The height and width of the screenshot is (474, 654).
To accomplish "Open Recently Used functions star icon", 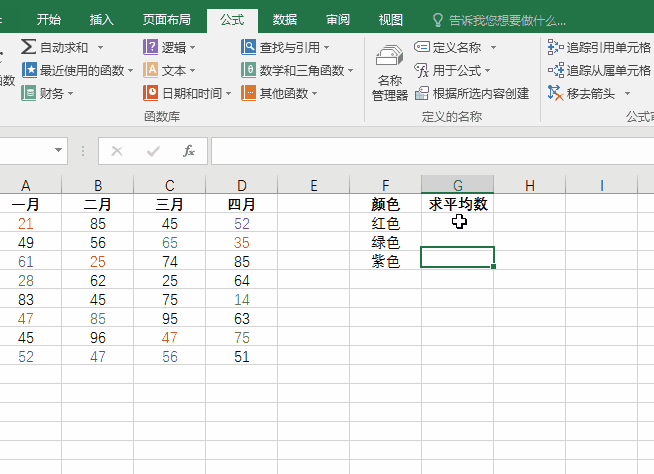I will click(29, 70).
